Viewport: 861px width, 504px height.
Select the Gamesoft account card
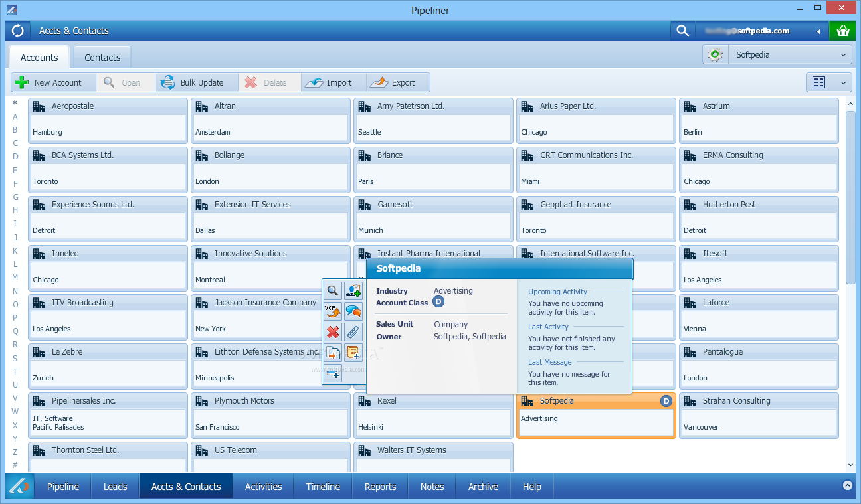[x=433, y=218]
